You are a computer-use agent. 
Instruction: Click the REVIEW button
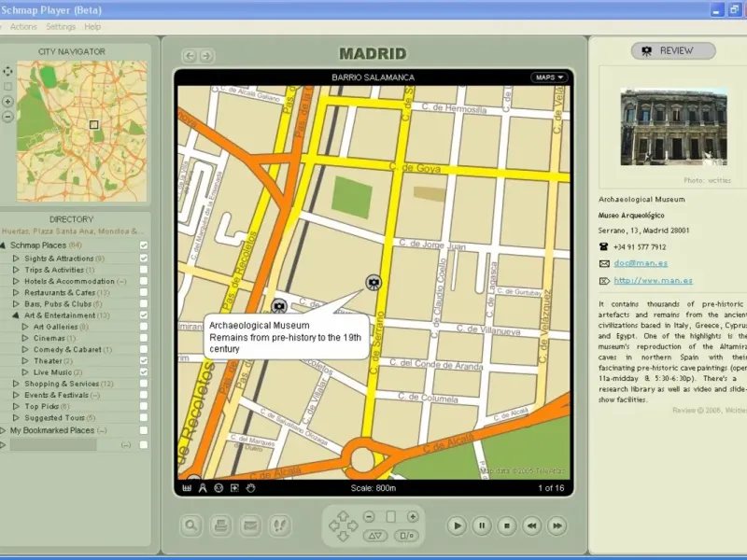pyautogui.click(x=673, y=51)
